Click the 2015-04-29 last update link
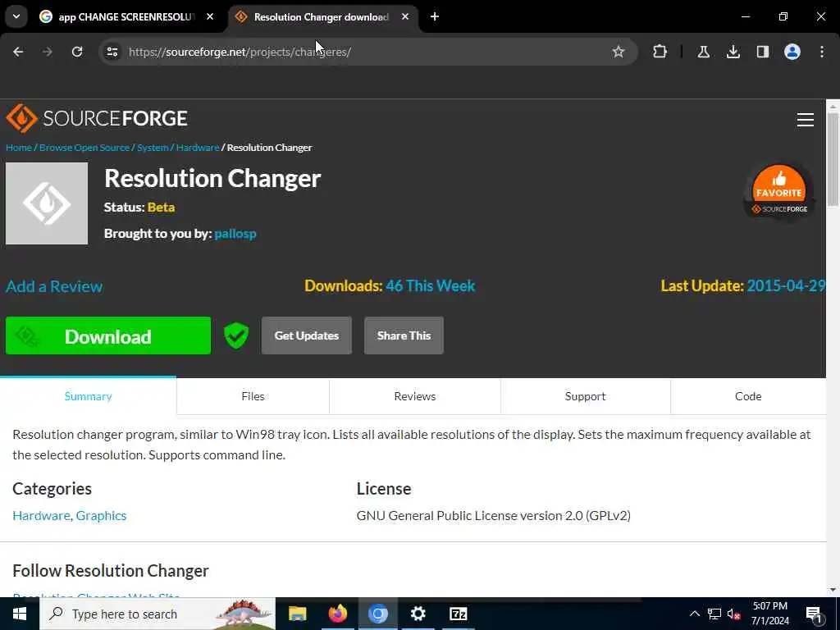Viewport: 840px width, 630px height. pyautogui.click(x=786, y=285)
